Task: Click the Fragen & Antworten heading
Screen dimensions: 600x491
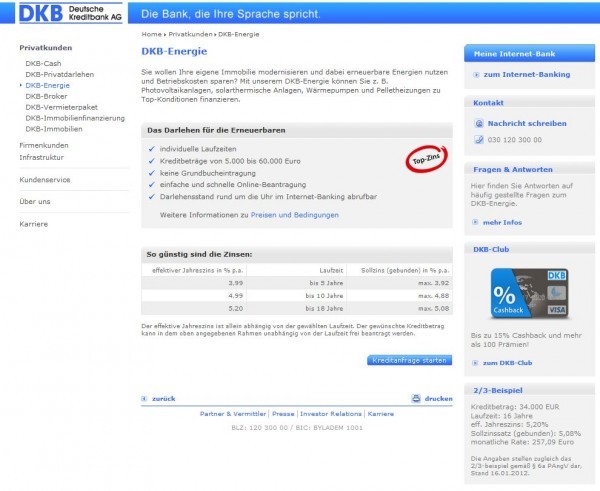Action: [x=513, y=170]
